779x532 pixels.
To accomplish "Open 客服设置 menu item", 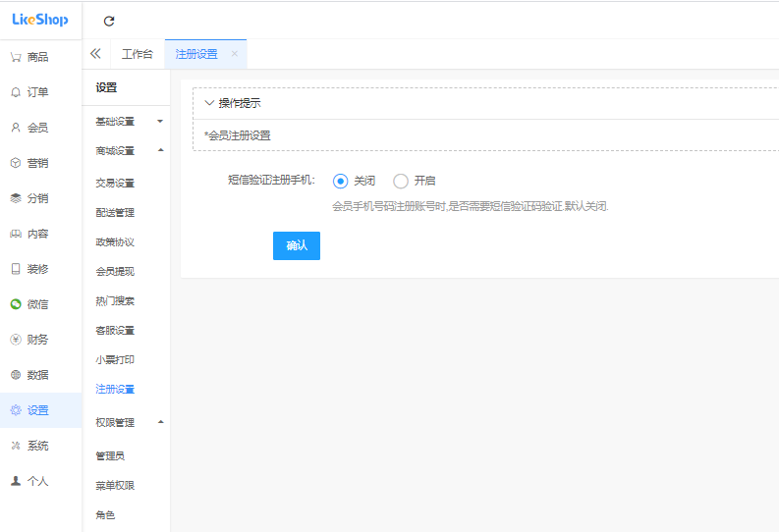I will 115,331.
